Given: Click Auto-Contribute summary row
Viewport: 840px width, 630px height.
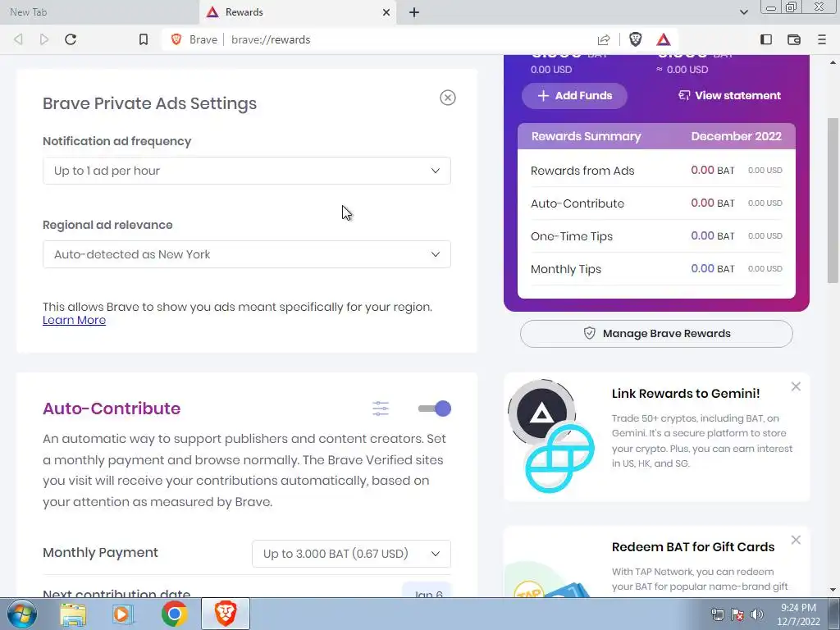Looking at the screenshot, I should [x=656, y=203].
